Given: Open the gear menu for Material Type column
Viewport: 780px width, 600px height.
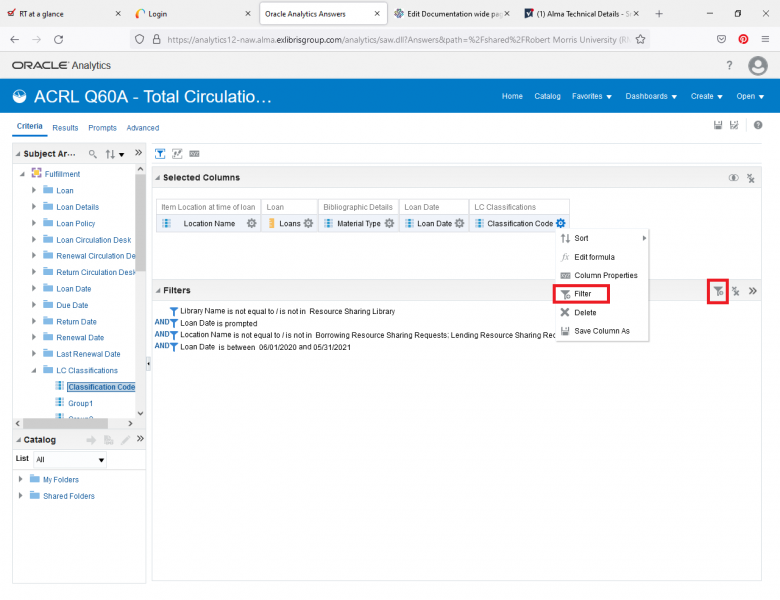Looking at the screenshot, I should pyautogui.click(x=390, y=223).
